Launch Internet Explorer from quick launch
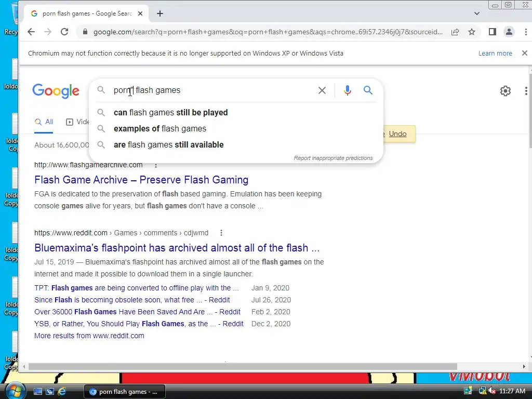The image size is (532, 399). 62,392
